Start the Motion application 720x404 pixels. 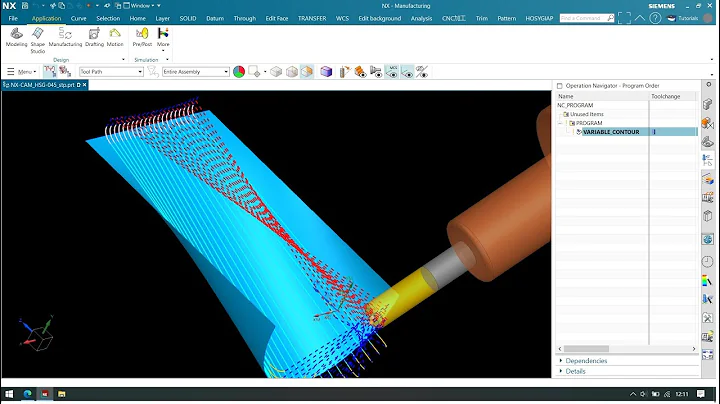click(x=115, y=37)
